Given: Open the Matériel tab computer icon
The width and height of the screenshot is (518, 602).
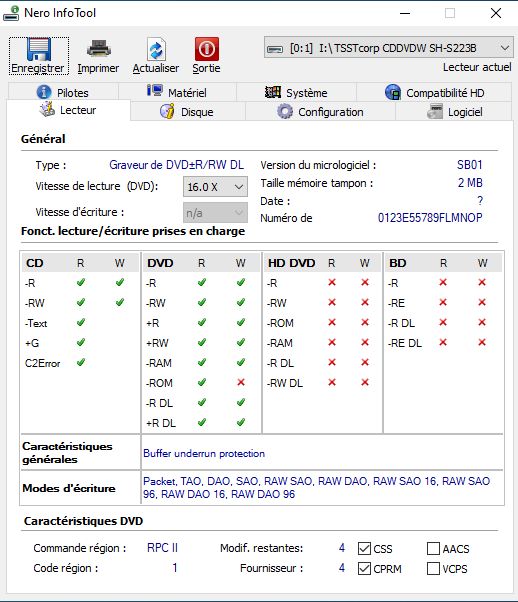Looking at the screenshot, I should pos(155,91).
